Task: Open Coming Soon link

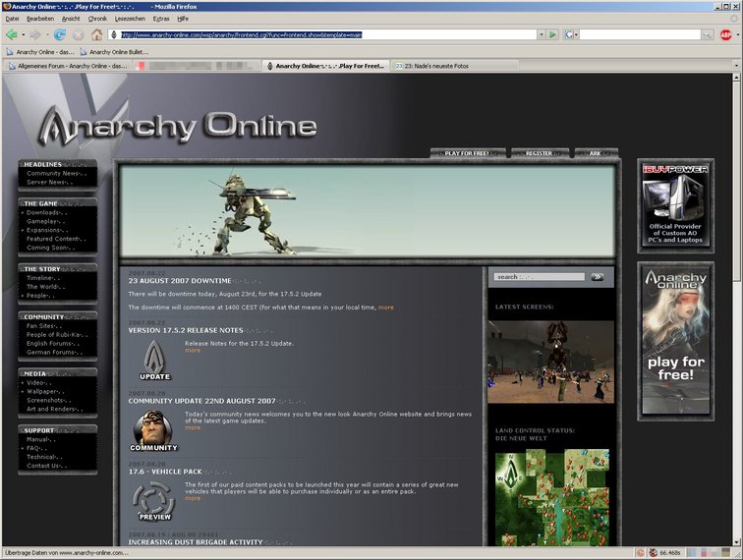Action: tap(45, 248)
